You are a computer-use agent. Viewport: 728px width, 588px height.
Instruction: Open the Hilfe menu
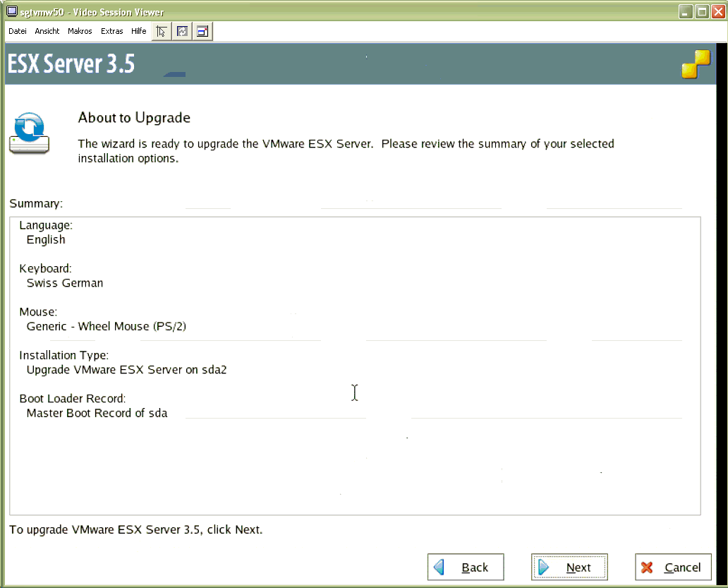[x=138, y=31]
